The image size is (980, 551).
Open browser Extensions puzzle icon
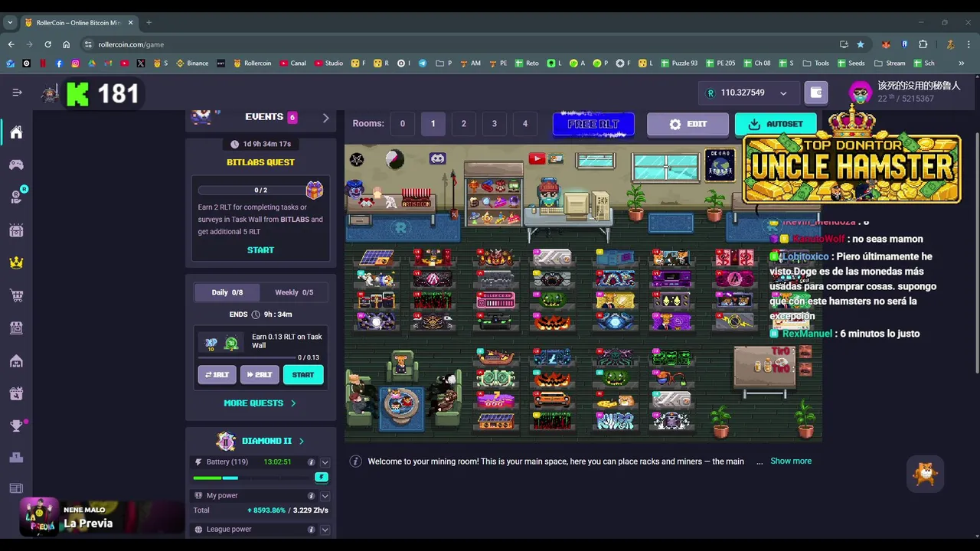[923, 44]
